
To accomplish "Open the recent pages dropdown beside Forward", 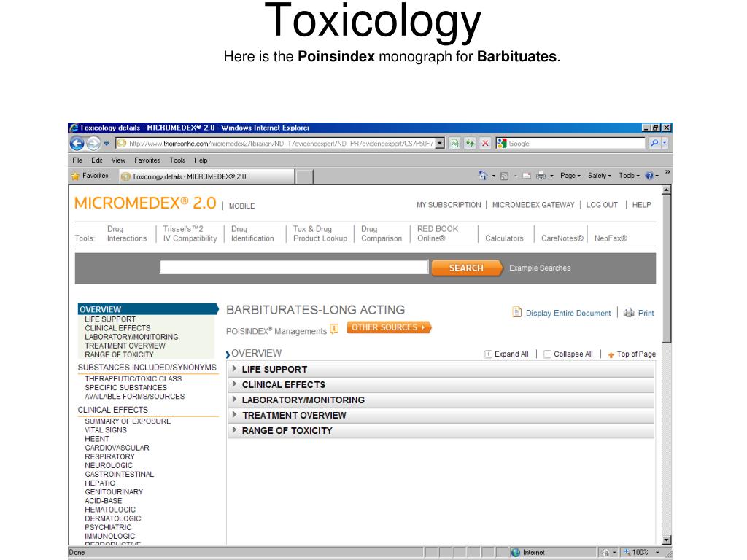I will pyautogui.click(x=107, y=144).
